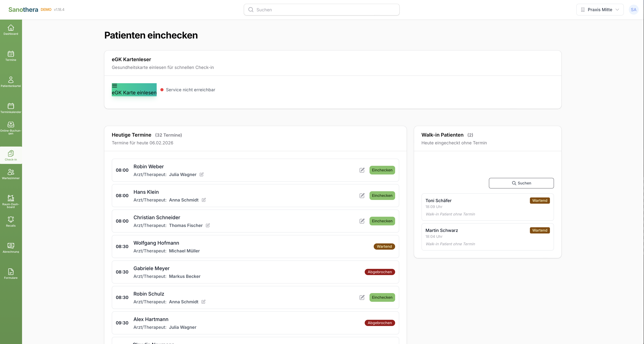
Task: Change therapist Thomas Fischer edit icon
Action: pos(208,226)
